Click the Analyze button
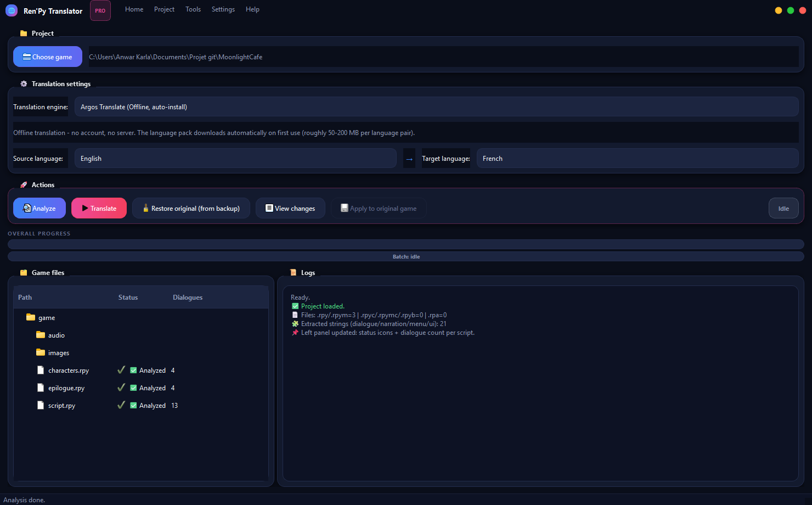The height and width of the screenshot is (505, 812). (x=40, y=208)
